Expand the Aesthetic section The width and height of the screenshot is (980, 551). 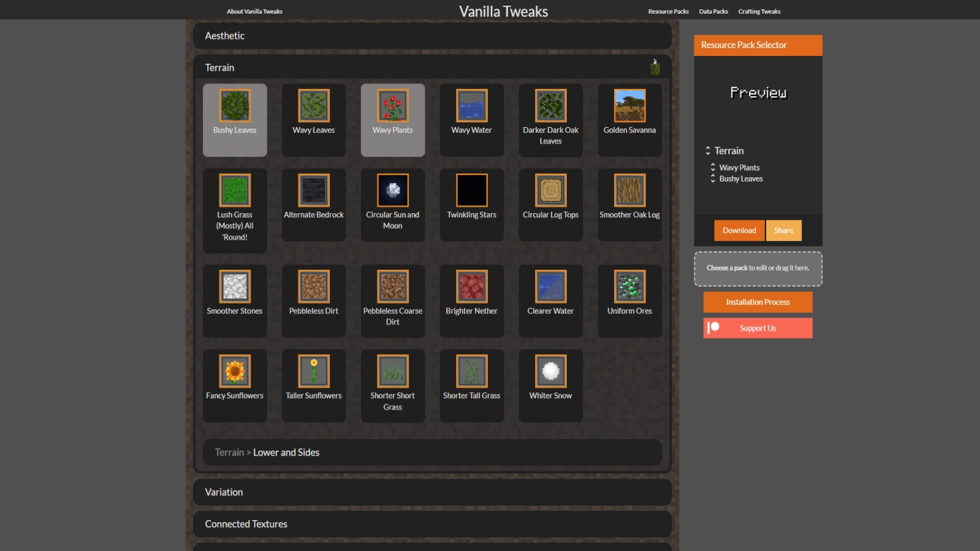(x=431, y=34)
